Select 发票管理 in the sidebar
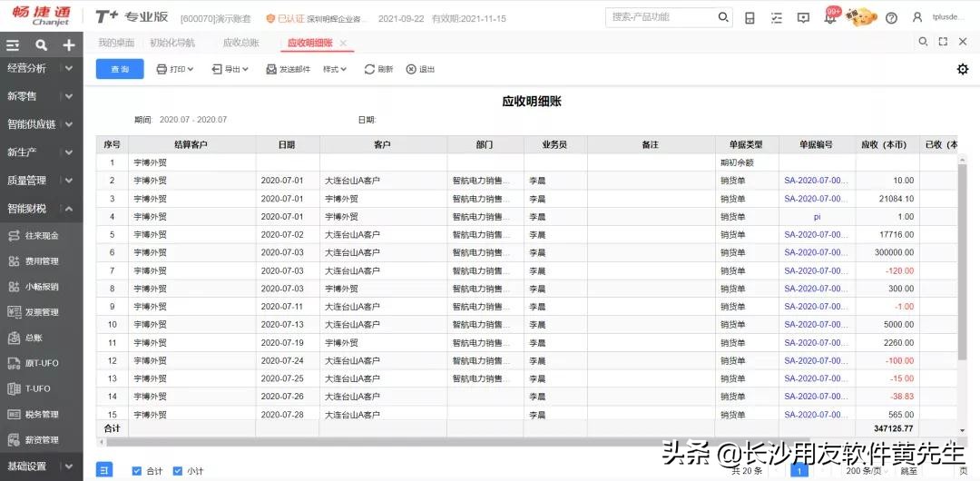The height and width of the screenshot is (481, 980). [41, 312]
